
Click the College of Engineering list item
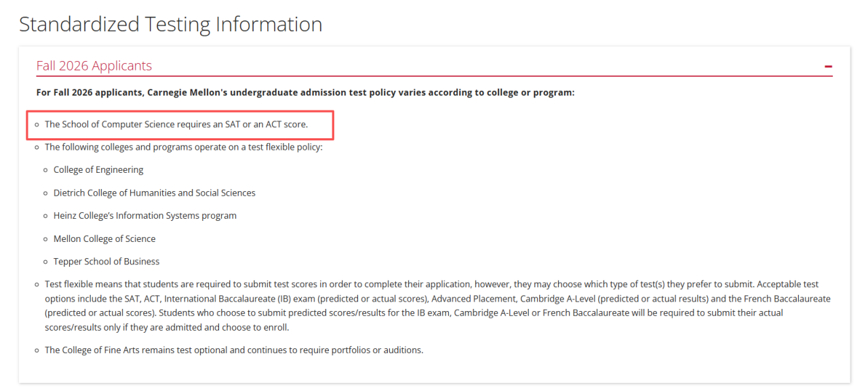point(98,169)
